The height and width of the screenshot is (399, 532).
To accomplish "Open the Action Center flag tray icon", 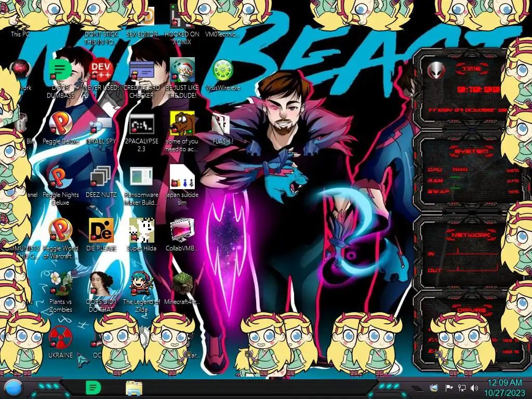I will [449, 388].
